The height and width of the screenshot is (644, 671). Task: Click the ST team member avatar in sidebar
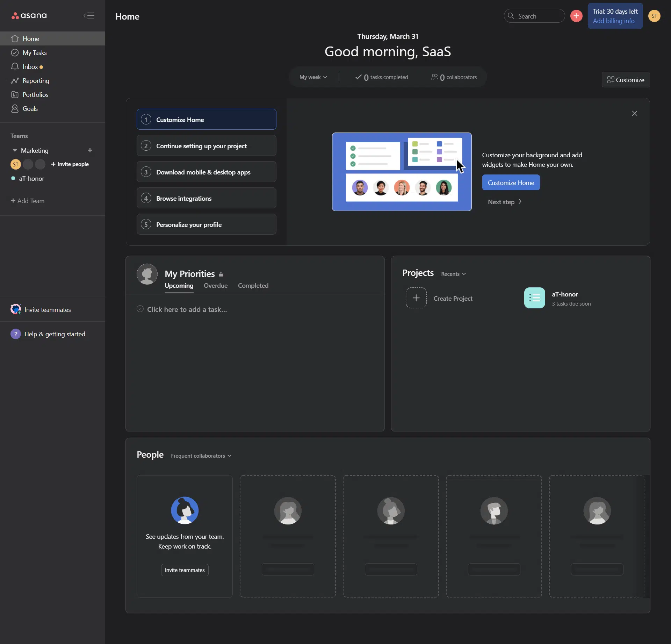click(16, 164)
